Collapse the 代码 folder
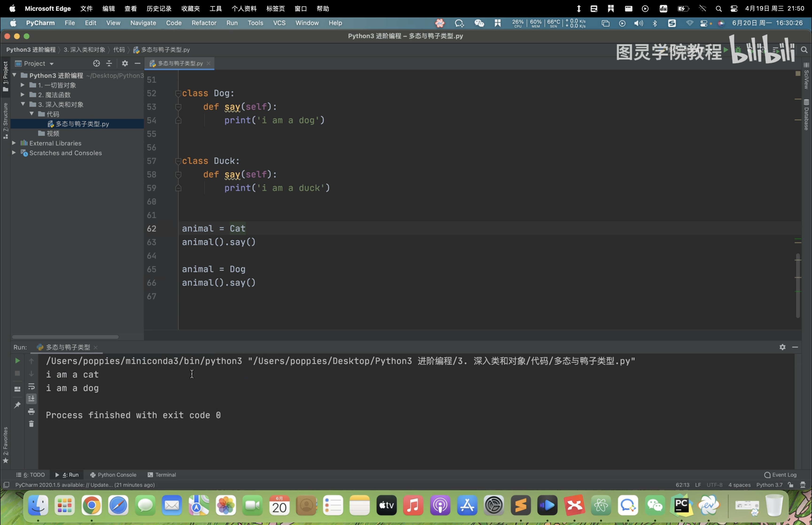 coord(31,114)
